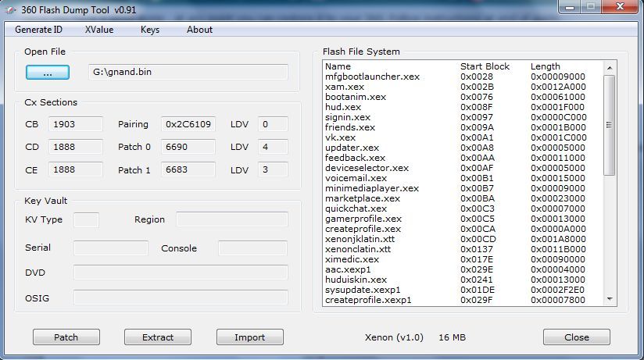This screenshot has height=360, width=644.
Task: Click the empty Serial field
Action: coord(111,248)
